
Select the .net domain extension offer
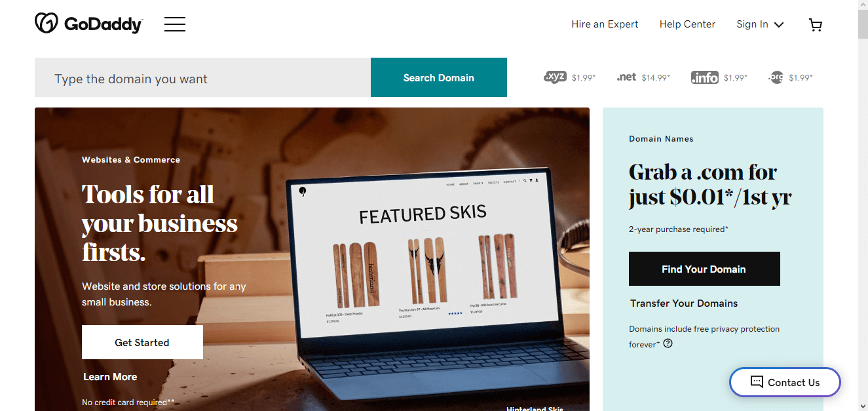pyautogui.click(x=643, y=77)
